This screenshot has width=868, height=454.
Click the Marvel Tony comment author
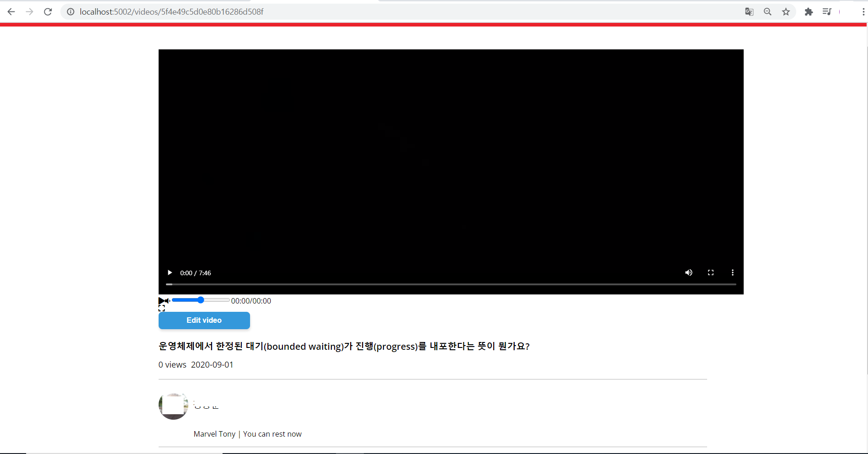pyautogui.click(x=214, y=434)
